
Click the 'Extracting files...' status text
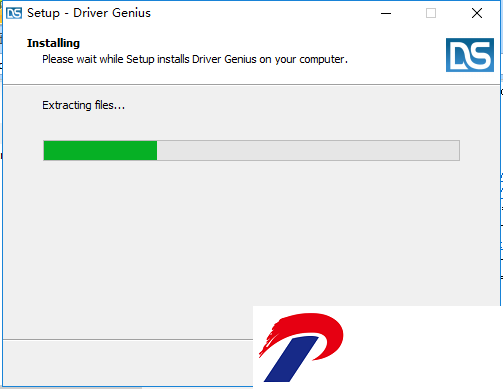(x=83, y=105)
